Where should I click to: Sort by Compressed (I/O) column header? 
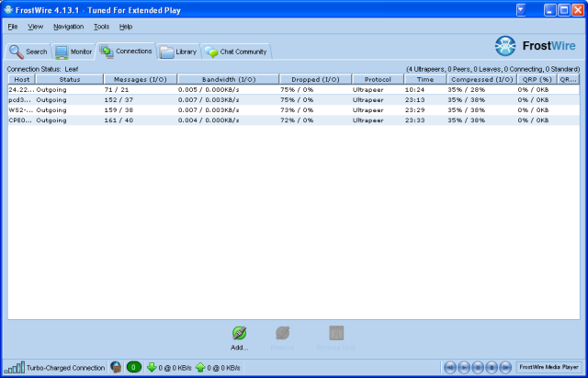(481, 80)
